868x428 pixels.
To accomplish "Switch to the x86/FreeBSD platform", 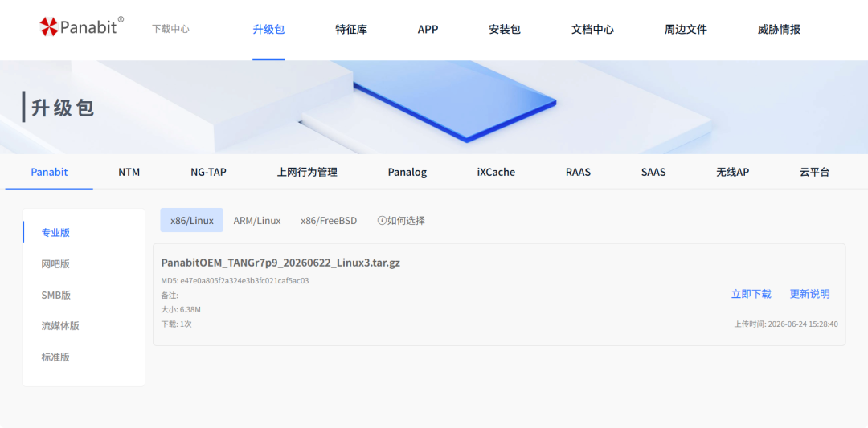I will pyautogui.click(x=329, y=221).
